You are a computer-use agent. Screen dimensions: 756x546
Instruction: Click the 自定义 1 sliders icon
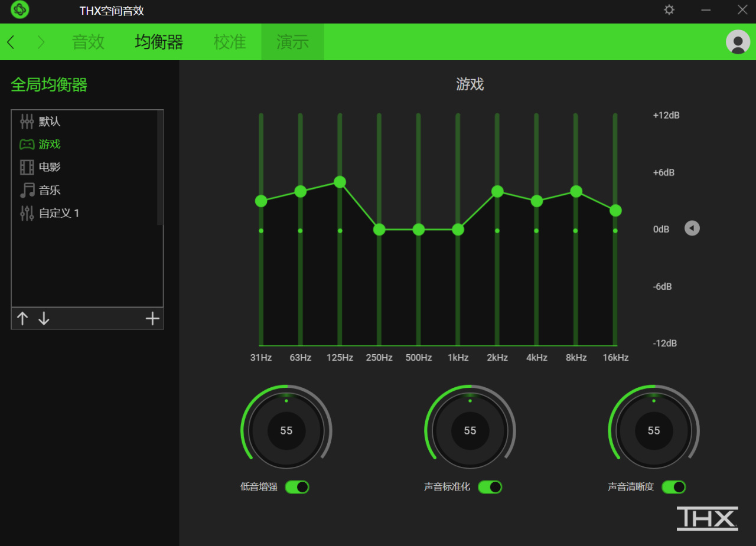(27, 213)
